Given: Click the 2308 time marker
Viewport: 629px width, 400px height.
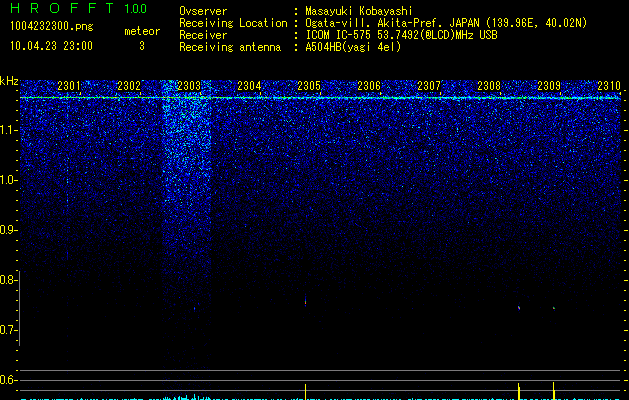Looking at the screenshot, I should click(489, 86).
